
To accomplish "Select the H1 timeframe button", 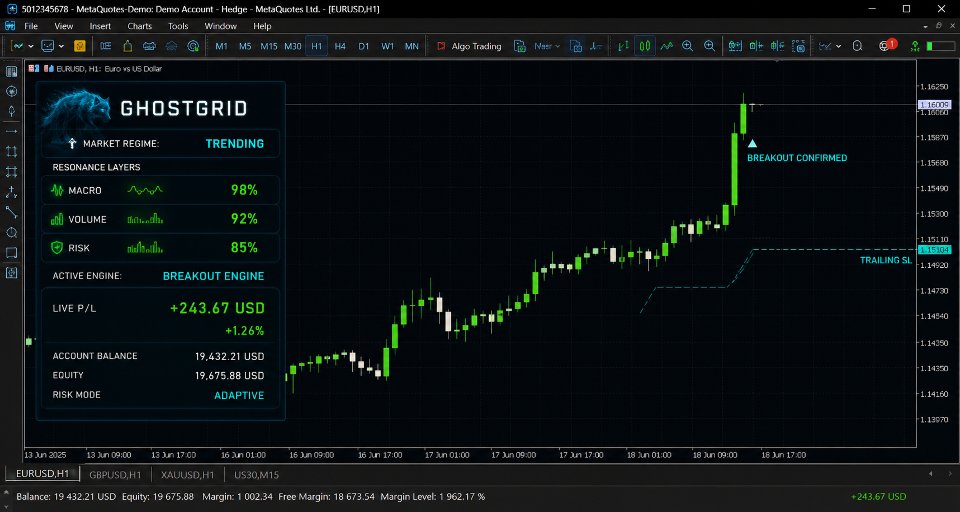I will click(317, 46).
